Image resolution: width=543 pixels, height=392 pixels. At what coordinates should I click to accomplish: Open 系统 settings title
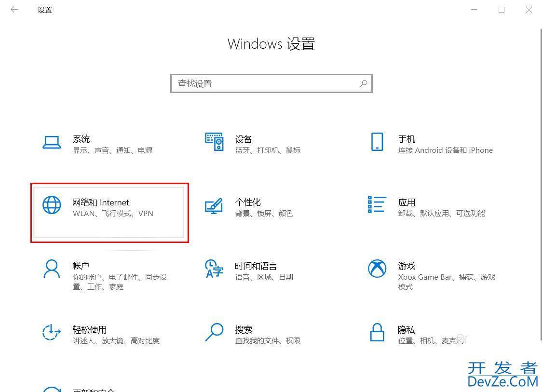tap(81, 139)
